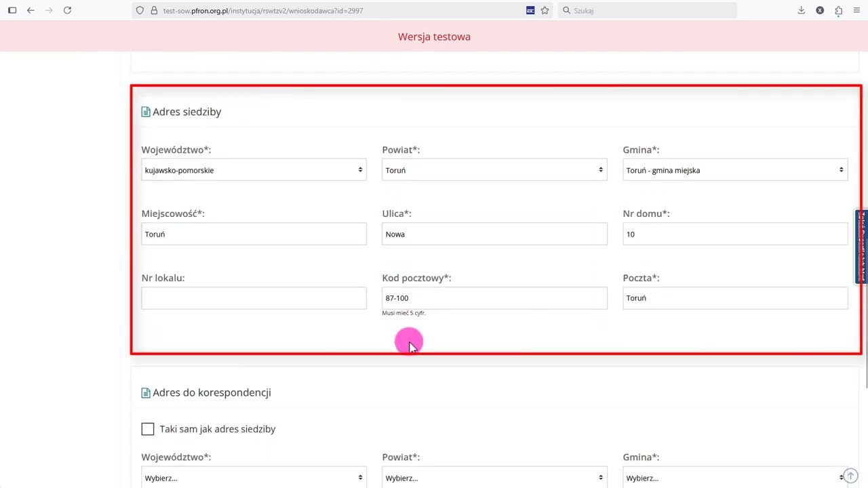868x488 pixels.
Task: Show site security padlock information
Action: point(154,11)
